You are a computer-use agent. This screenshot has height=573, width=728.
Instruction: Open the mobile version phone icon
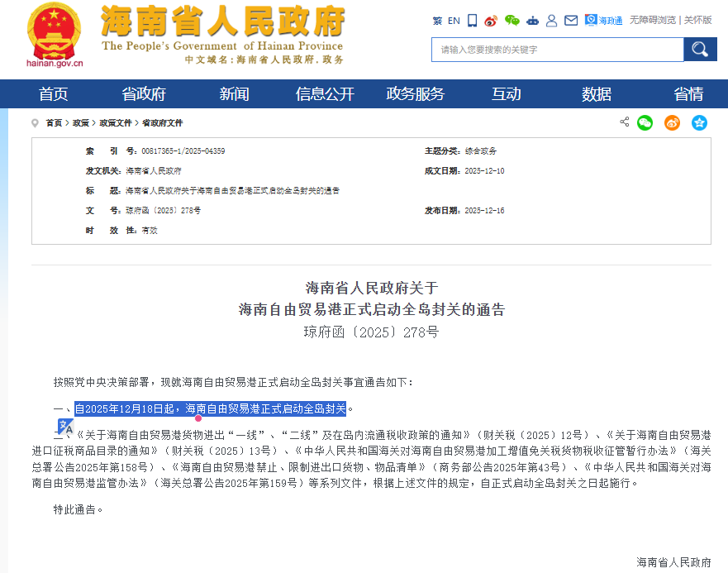tap(472, 21)
